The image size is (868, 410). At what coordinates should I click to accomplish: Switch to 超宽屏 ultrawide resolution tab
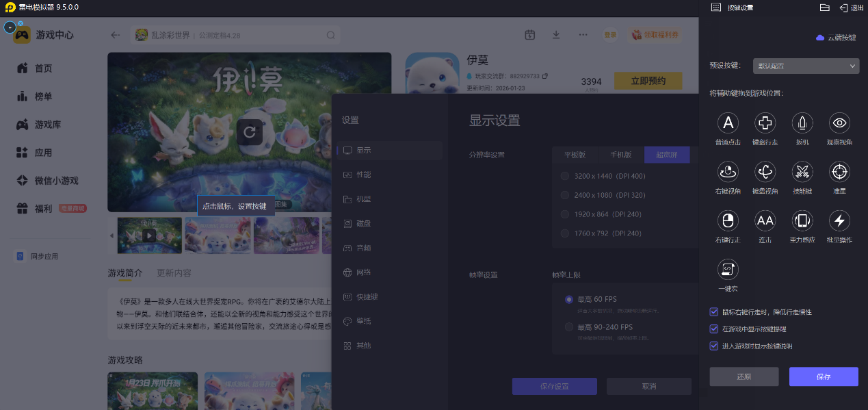click(667, 155)
